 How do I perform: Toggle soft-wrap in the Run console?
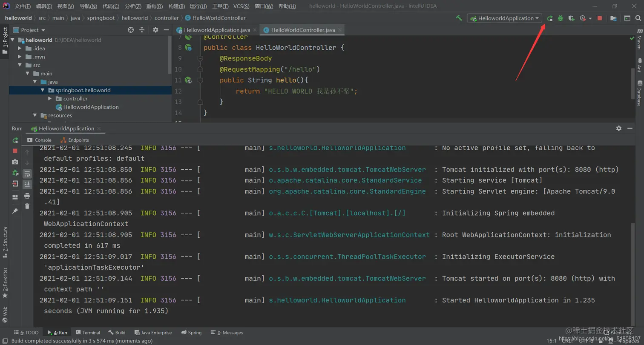[x=27, y=174]
